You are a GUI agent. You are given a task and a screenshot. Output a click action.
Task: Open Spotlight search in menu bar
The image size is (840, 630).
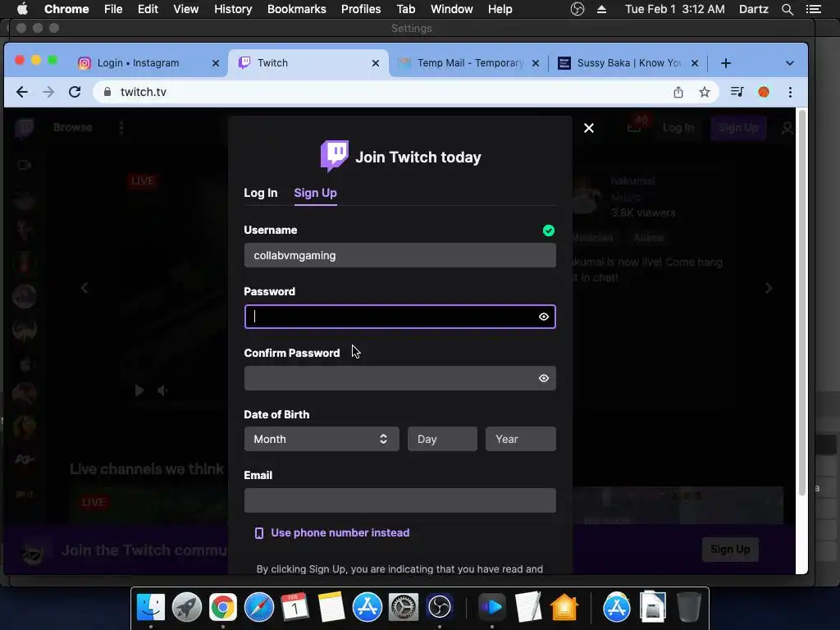pyautogui.click(x=787, y=9)
